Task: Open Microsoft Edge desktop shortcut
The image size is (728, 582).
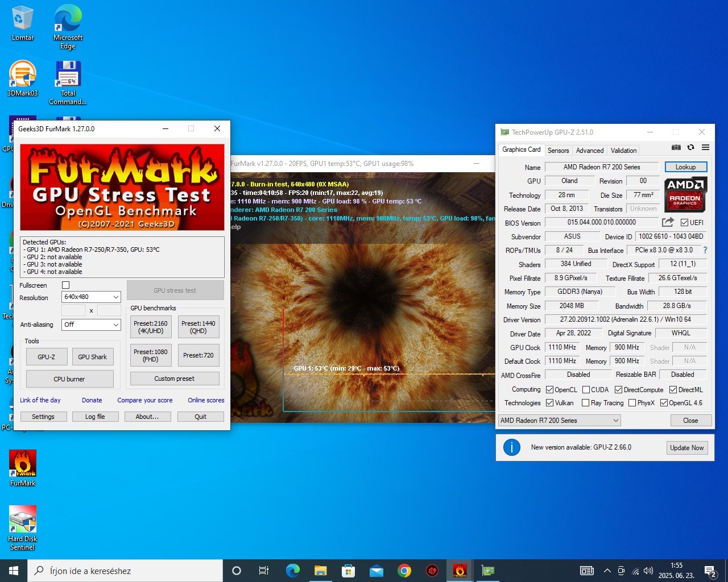Action: 68,27
